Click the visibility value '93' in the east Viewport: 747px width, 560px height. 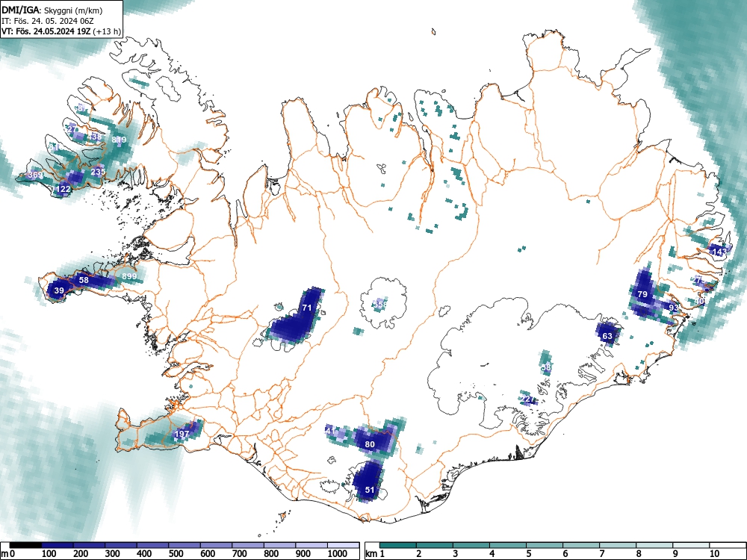point(674,308)
